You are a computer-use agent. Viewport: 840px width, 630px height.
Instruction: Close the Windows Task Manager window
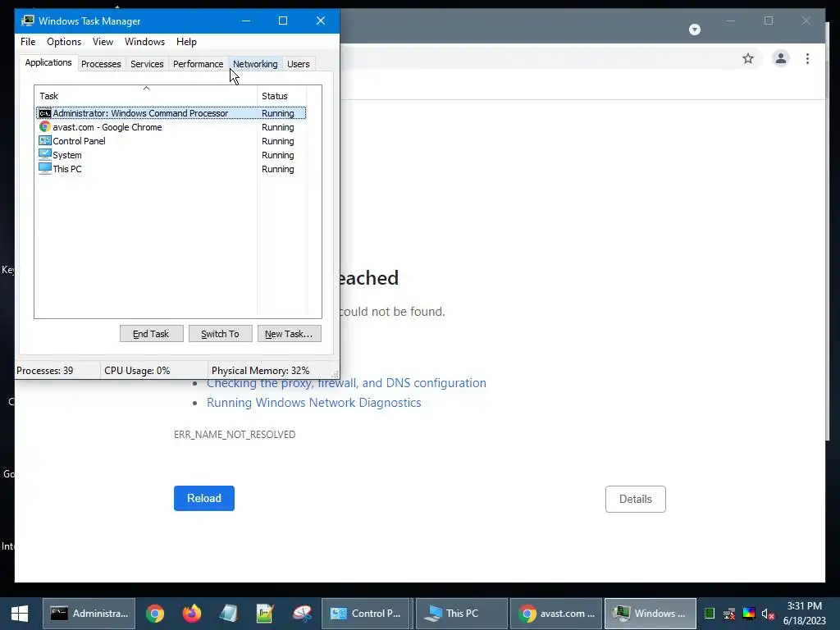pos(321,21)
